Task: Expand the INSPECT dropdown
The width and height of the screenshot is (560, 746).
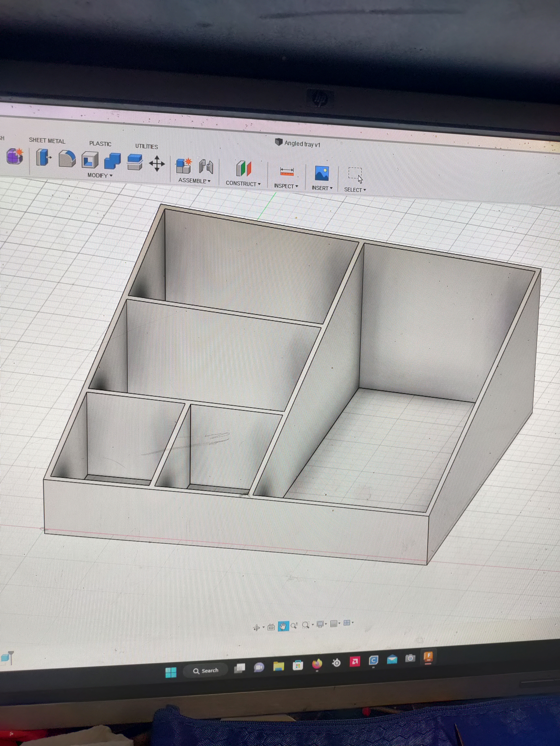Action: 286,186
